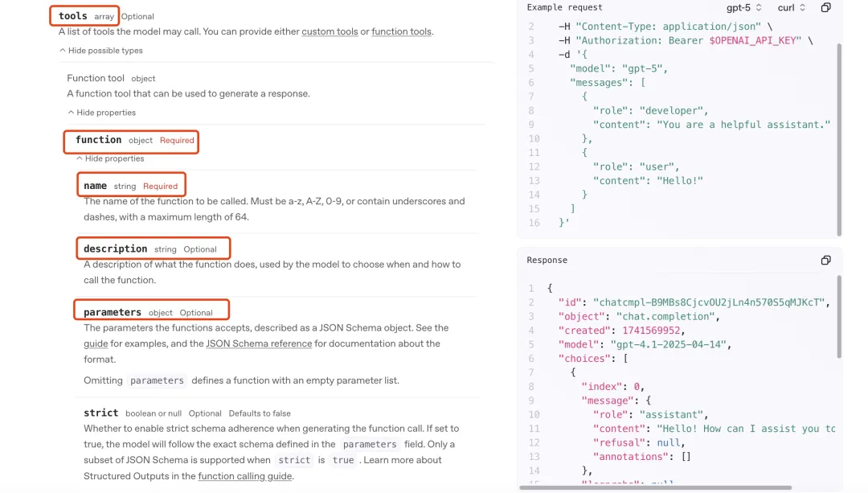Open the 'custom tools' link

click(330, 32)
